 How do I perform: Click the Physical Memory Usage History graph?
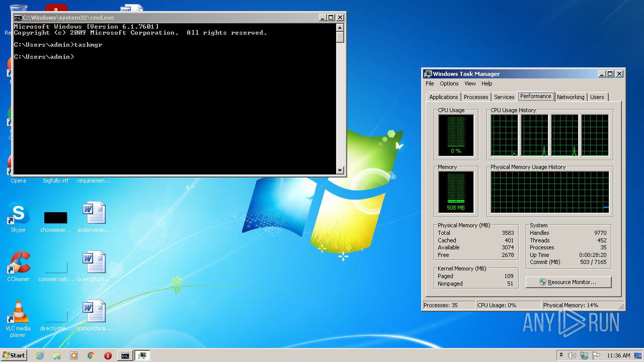pos(550,192)
